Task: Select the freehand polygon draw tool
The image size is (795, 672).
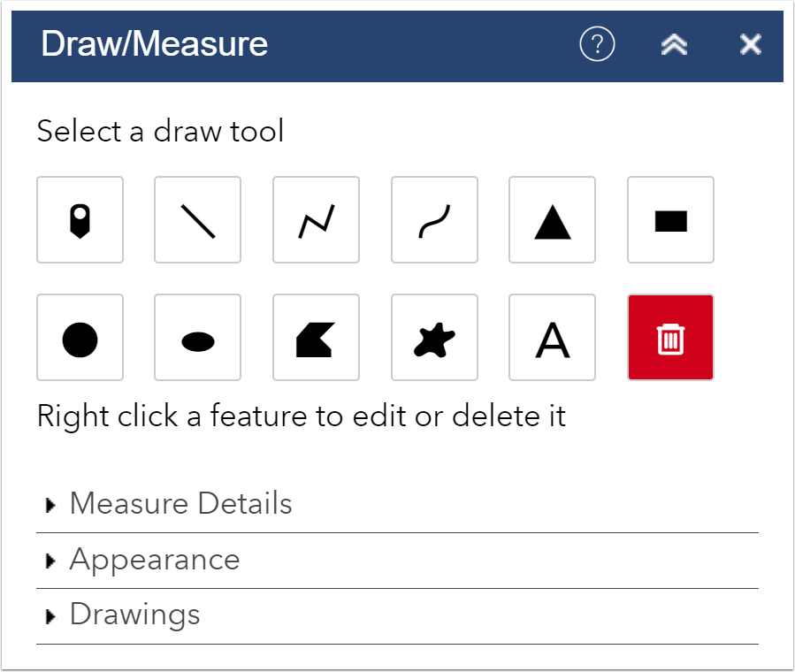Action: point(434,337)
